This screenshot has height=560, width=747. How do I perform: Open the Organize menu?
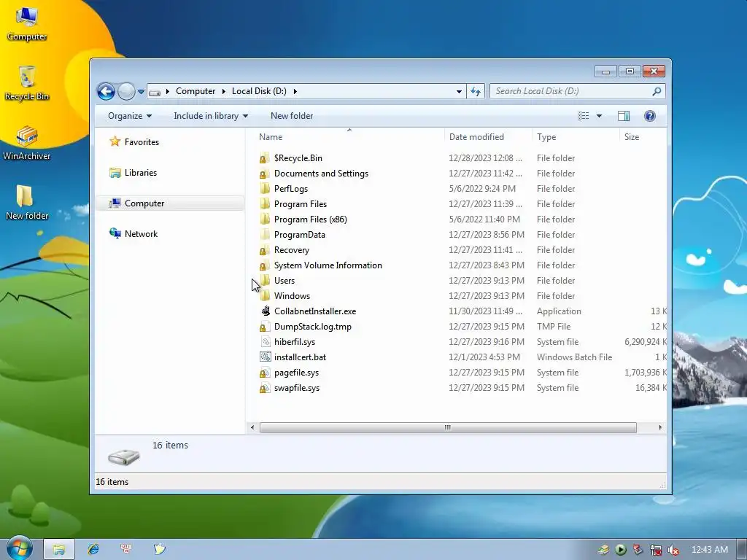(130, 116)
